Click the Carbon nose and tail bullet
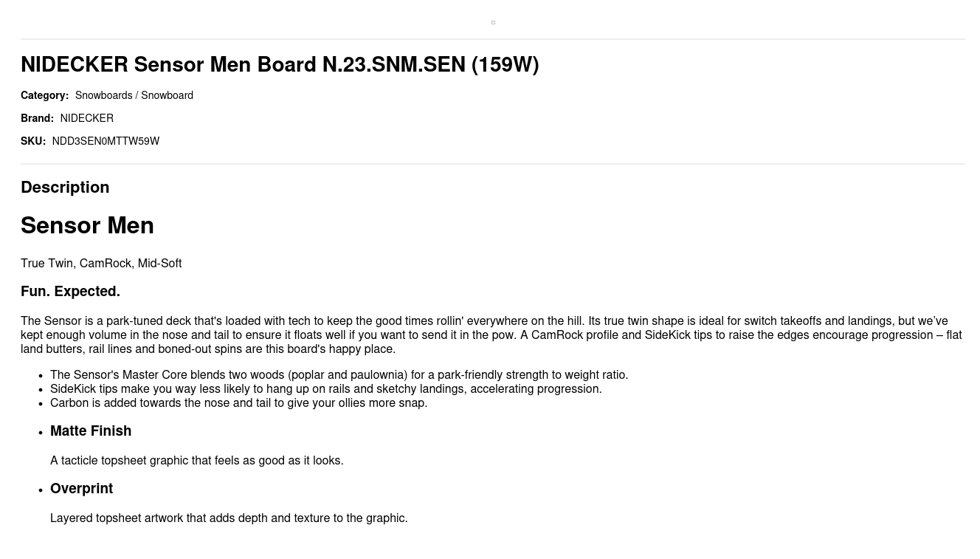The image size is (980, 559). (238, 403)
